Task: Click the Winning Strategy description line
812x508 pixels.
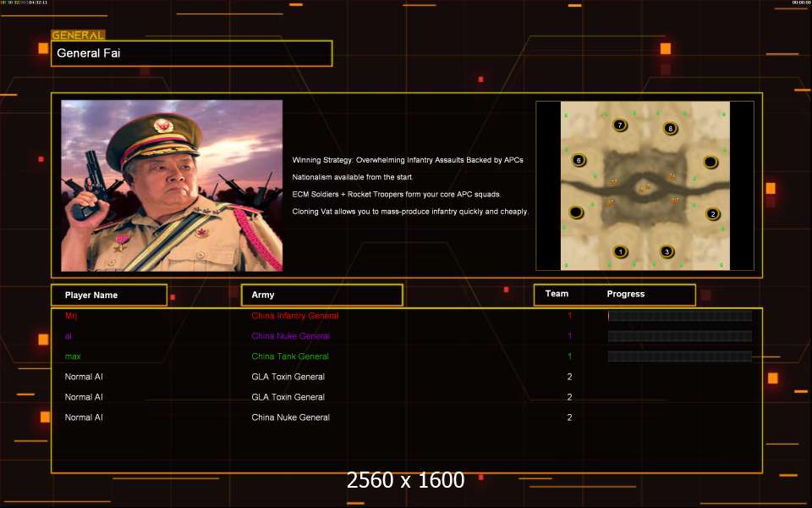Action: pyautogui.click(x=408, y=160)
